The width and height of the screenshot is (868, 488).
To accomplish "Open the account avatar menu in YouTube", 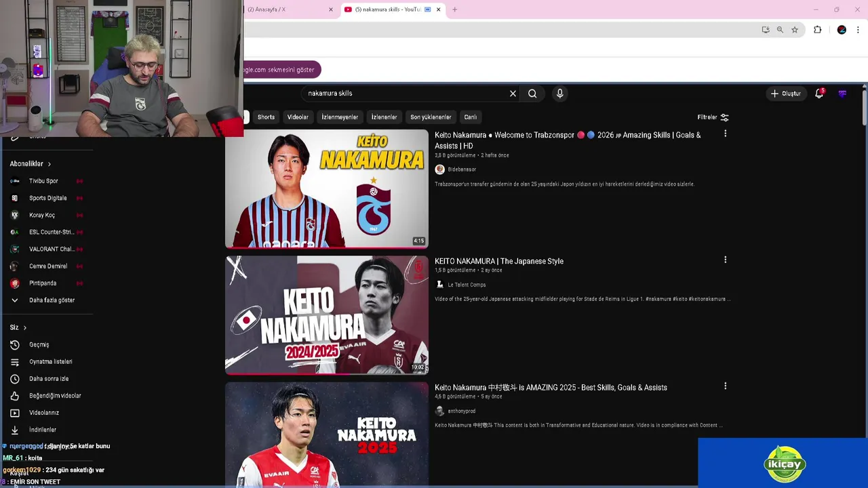I will point(842,94).
